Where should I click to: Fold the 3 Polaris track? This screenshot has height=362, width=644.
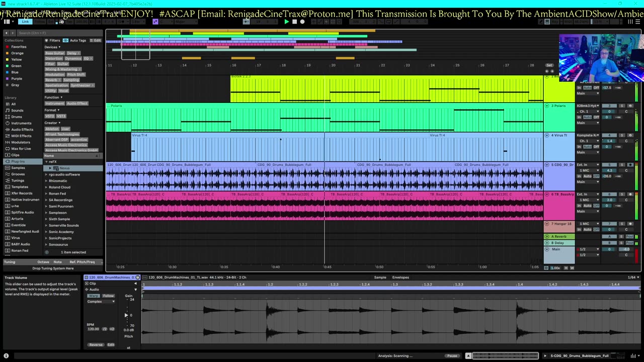[x=547, y=106]
